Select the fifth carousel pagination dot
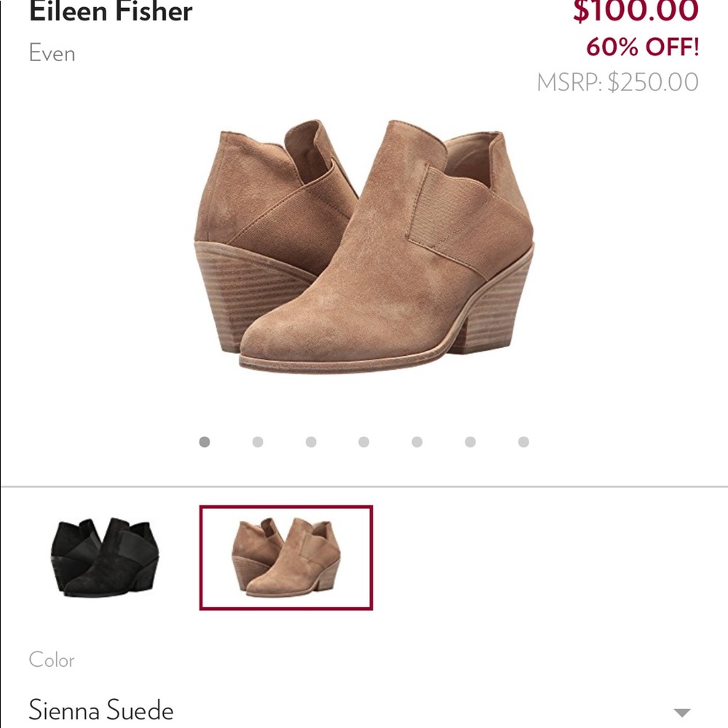Screen dimensions: 728x728 coord(415,440)
